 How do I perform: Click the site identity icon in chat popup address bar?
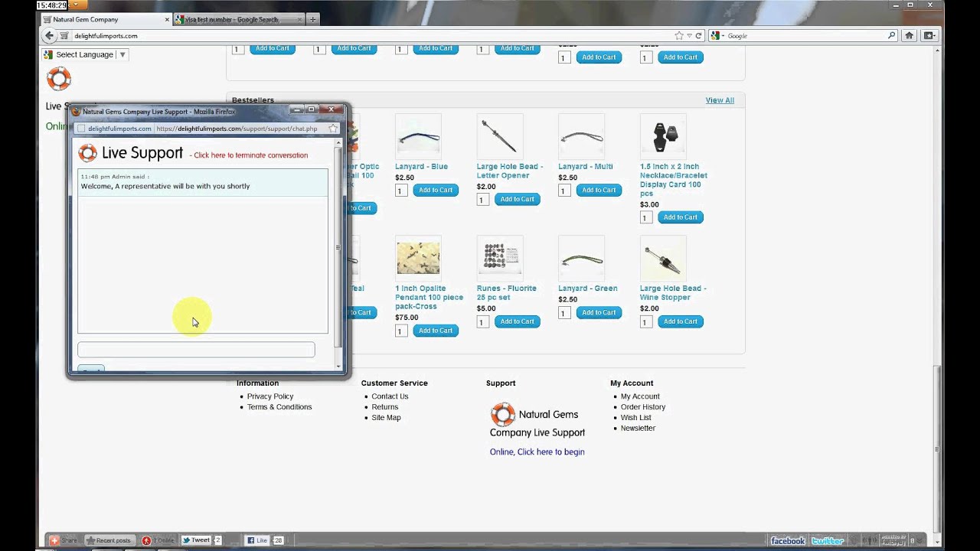(81, 129)
